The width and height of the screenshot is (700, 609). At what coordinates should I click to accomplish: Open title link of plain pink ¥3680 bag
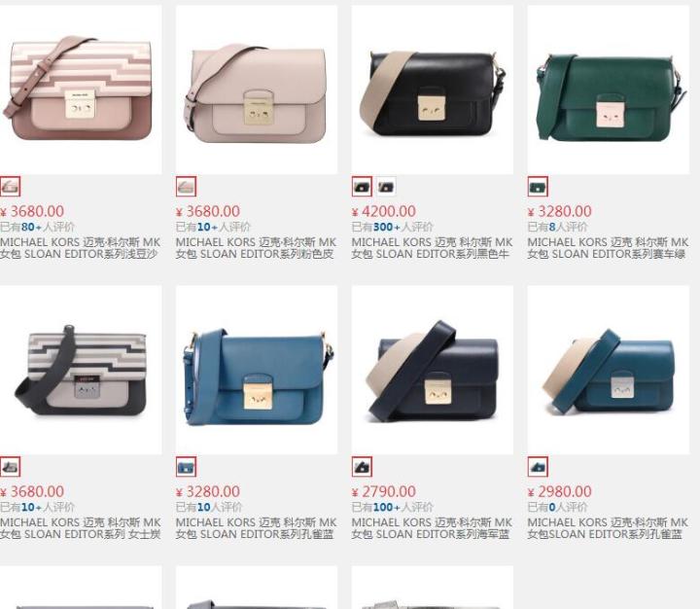point(257,248)
